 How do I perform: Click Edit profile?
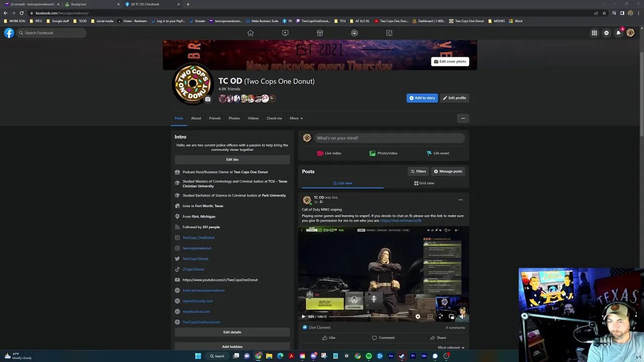pos(454,98)
